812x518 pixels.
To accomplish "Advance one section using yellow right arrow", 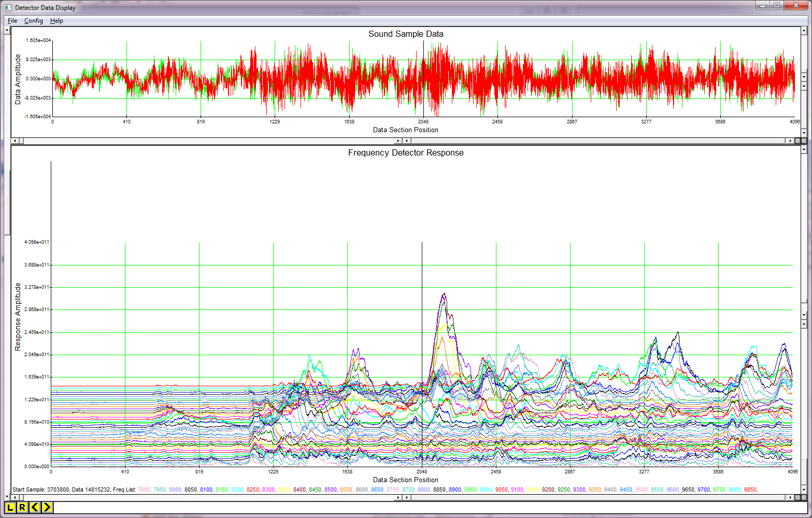I will click(x=47, y=508).
